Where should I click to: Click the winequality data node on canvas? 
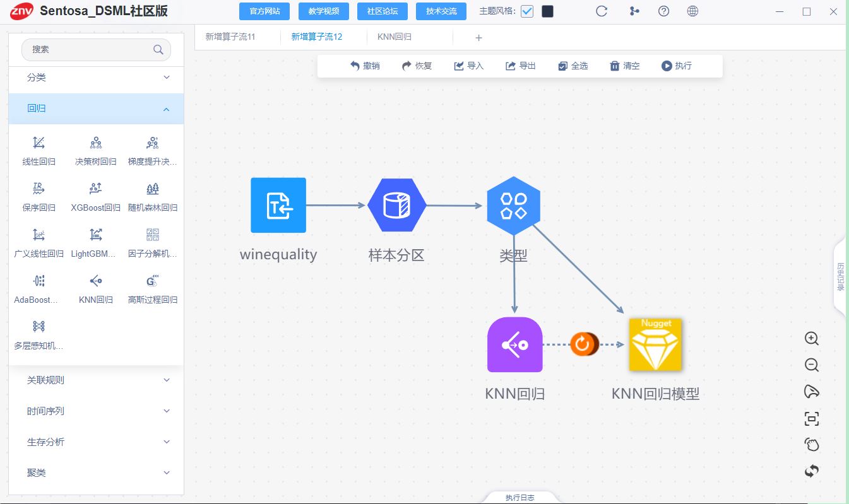(x=278, y=205)
